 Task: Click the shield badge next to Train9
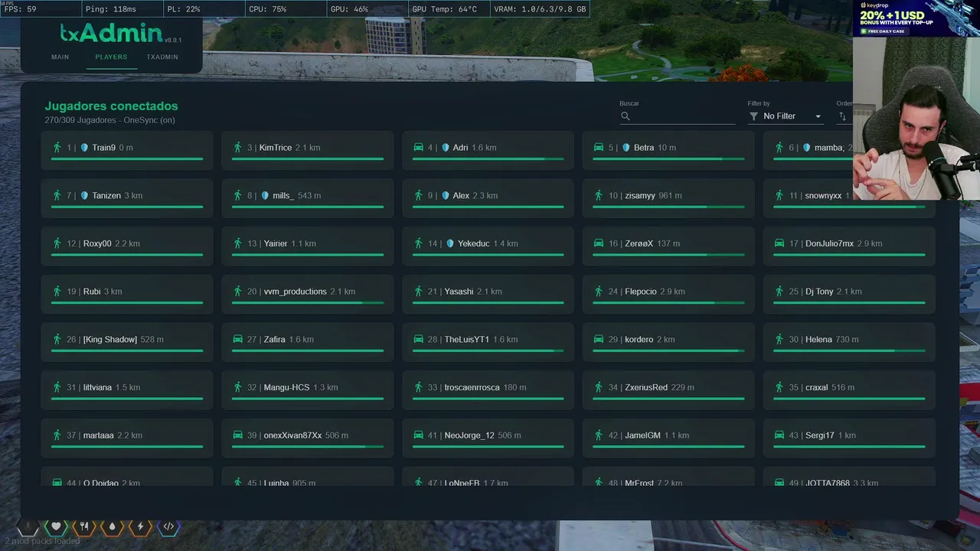point(84,148)
